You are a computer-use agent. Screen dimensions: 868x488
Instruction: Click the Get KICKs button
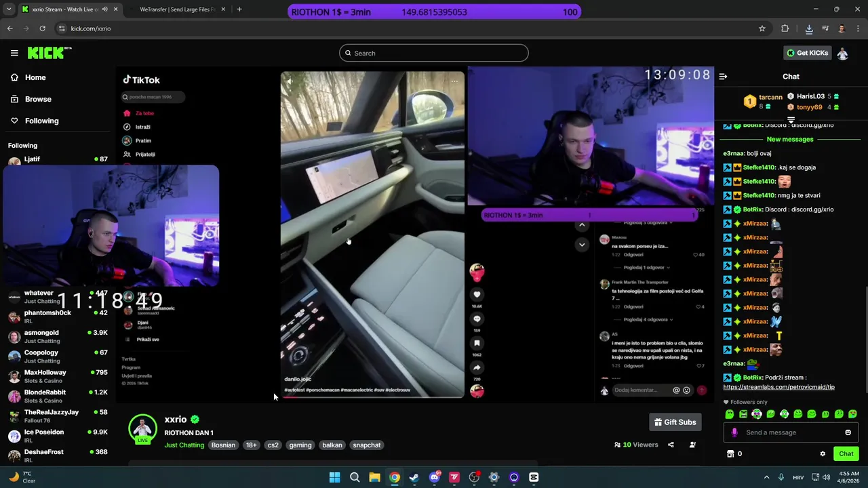[x=807, y=53]
